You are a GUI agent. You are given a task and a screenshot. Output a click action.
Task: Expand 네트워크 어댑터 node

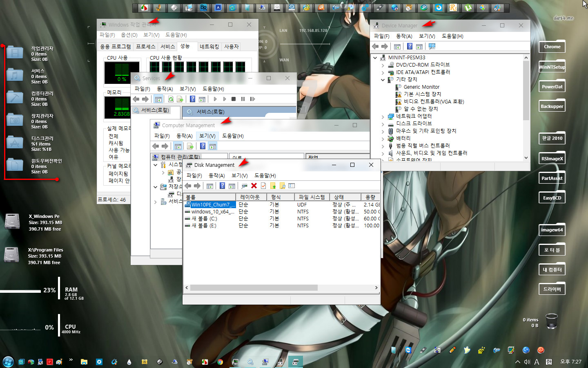(x=383, y=117)
